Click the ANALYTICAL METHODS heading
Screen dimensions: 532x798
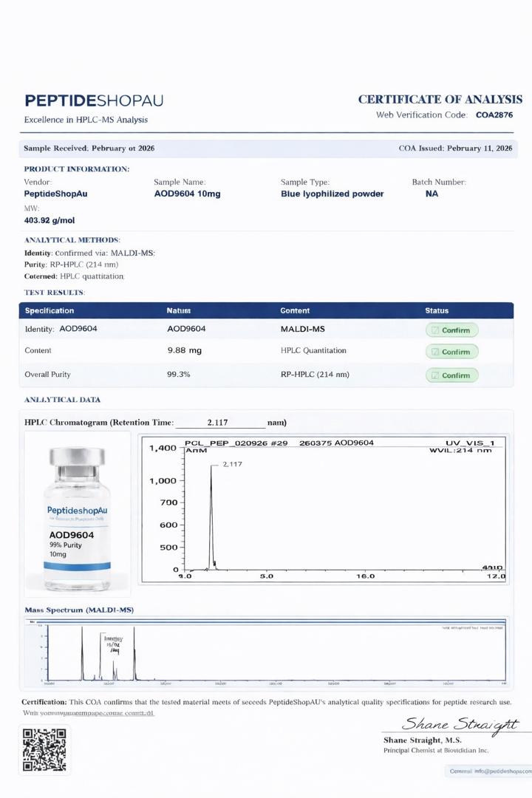[72, 239]
